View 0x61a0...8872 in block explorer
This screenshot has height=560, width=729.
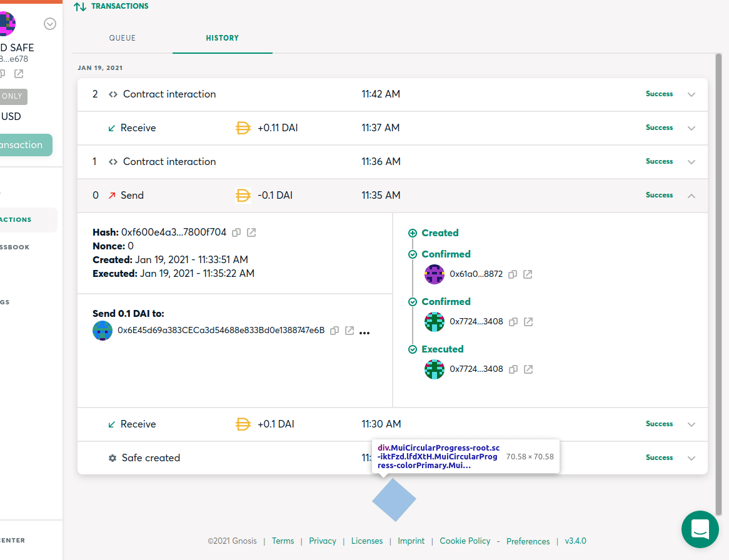click(528, 274)
